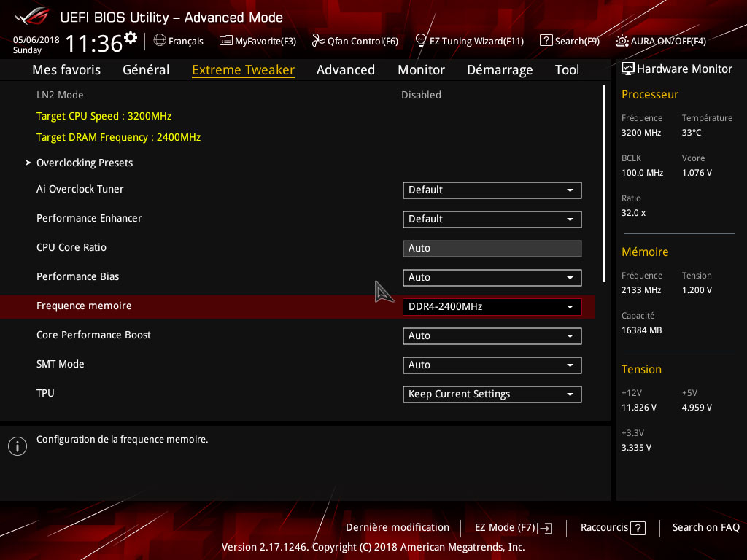Open the TPU Keep Current Settings dropdown
The height and width of the screenshot is (560, 747).
click(x=492, y=394)
